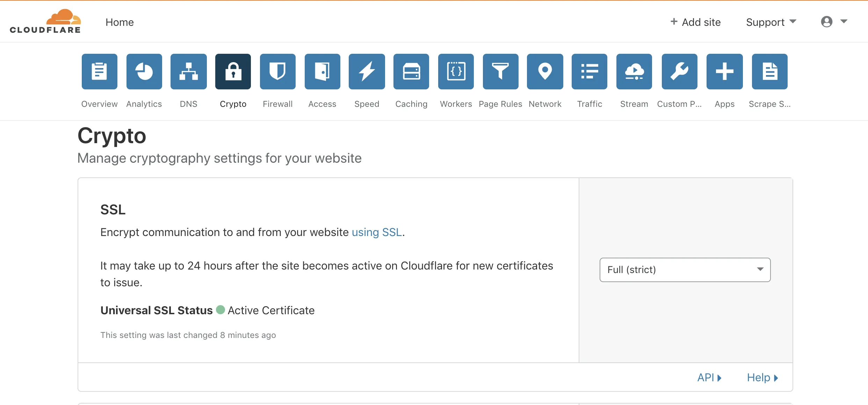Screen dimensions: 868x405
Task: Go to the Home menu item
Action: (x=120, y=22)
